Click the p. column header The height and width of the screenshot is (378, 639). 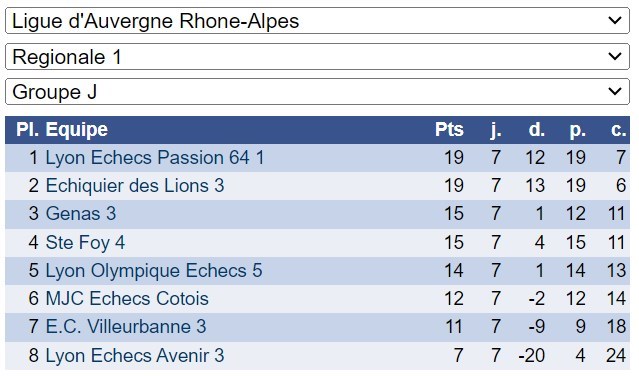(577, 130)
